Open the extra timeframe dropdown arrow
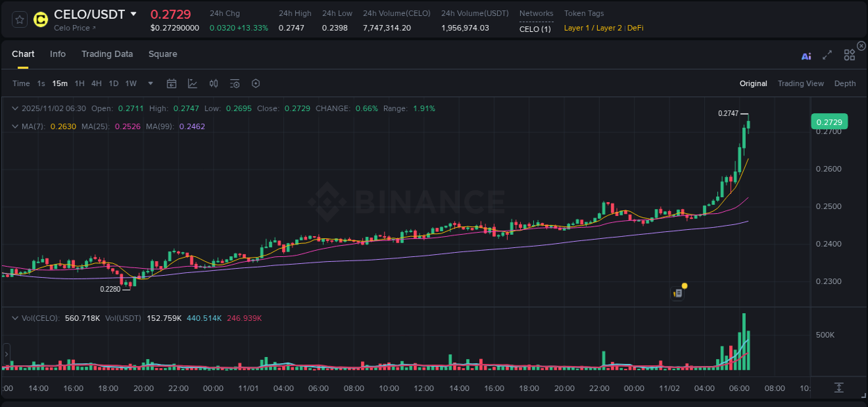Image resolution: width=868 pixels, height=407 pixels. [149, 83]
